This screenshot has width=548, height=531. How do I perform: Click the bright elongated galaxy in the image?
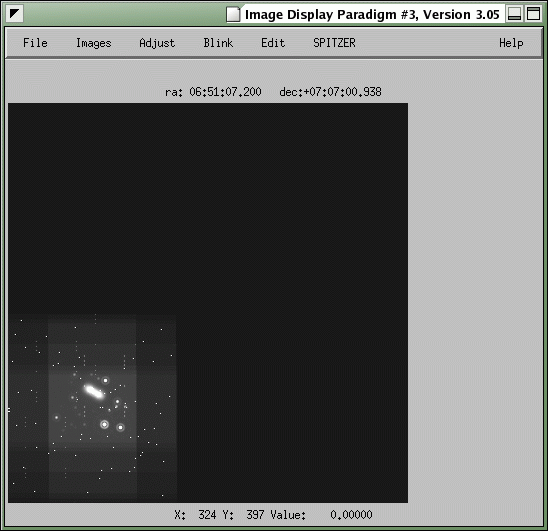(x=94, y=392)
